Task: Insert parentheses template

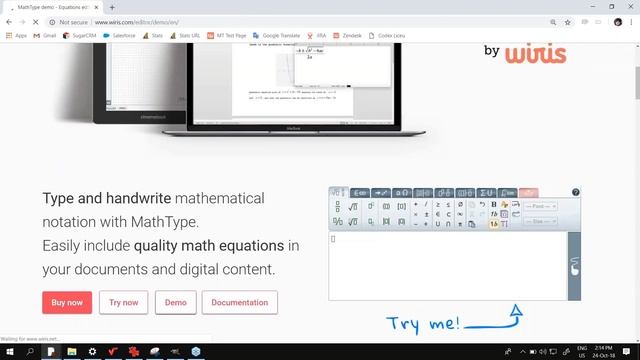Action: pyautogui.click(x=386, y=207)
